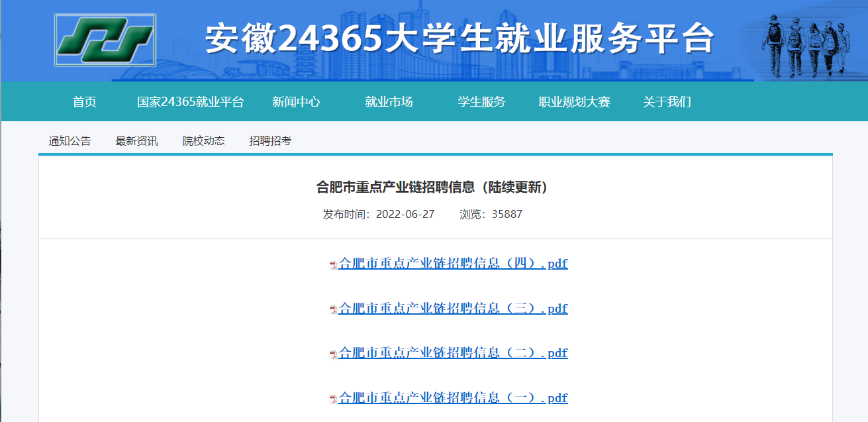The image size is (868, 422).
Task: Click PDF icon beside 招聘信息(一)
Action: (x=334, y=399)
